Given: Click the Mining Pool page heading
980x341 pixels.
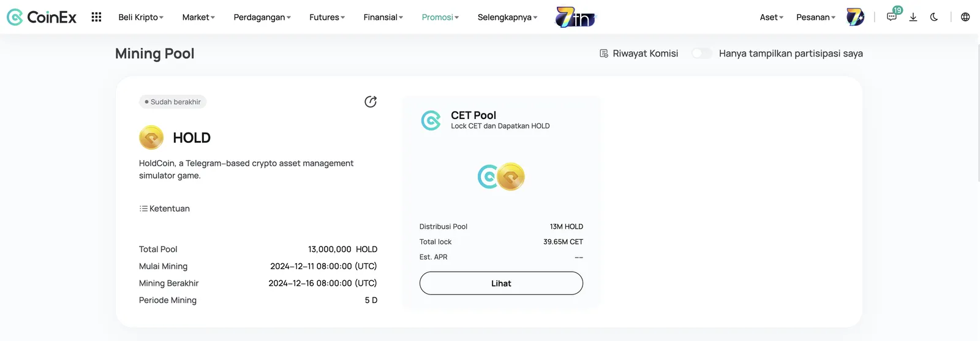Looking at the screenshot, I should pyautogui.click(x=155, y=53).
